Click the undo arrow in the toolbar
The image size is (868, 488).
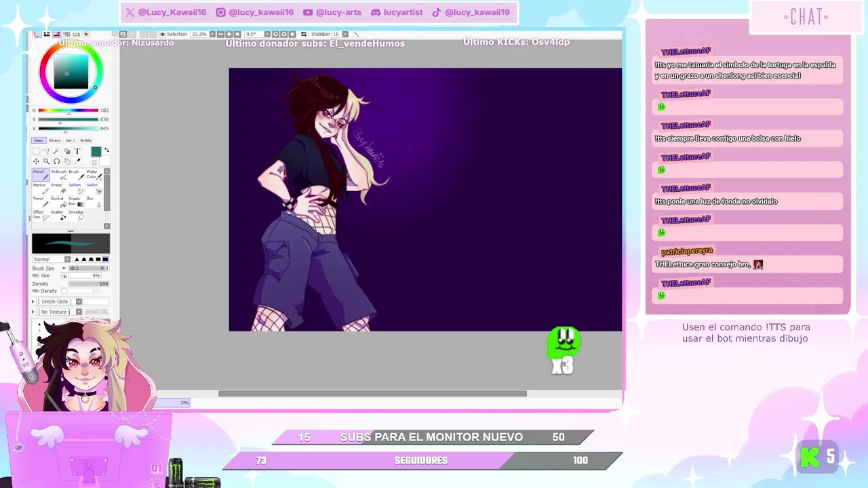click(123, 34)
